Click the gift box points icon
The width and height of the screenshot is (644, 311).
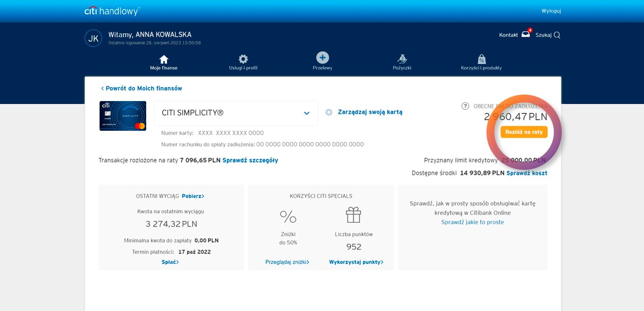pos(354,215)
